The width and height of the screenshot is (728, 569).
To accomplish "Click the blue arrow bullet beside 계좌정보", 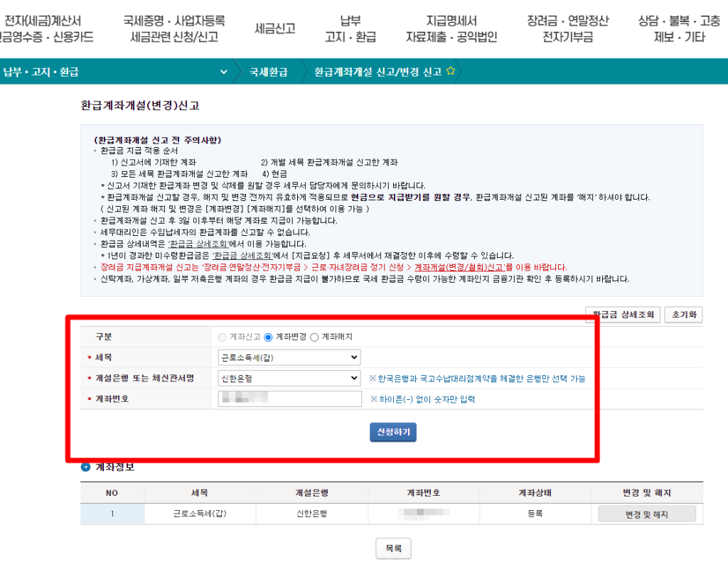I will (x=85, y=467).
